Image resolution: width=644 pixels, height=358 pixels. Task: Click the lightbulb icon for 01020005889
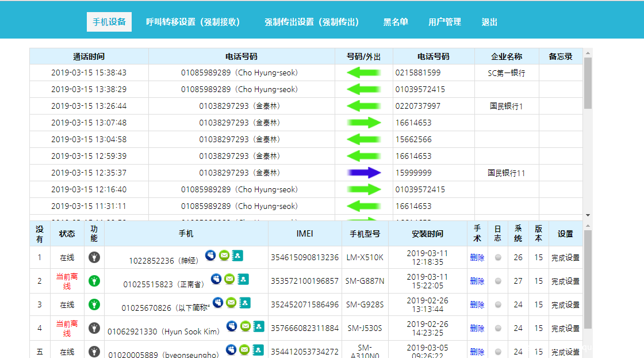[94, 352]
